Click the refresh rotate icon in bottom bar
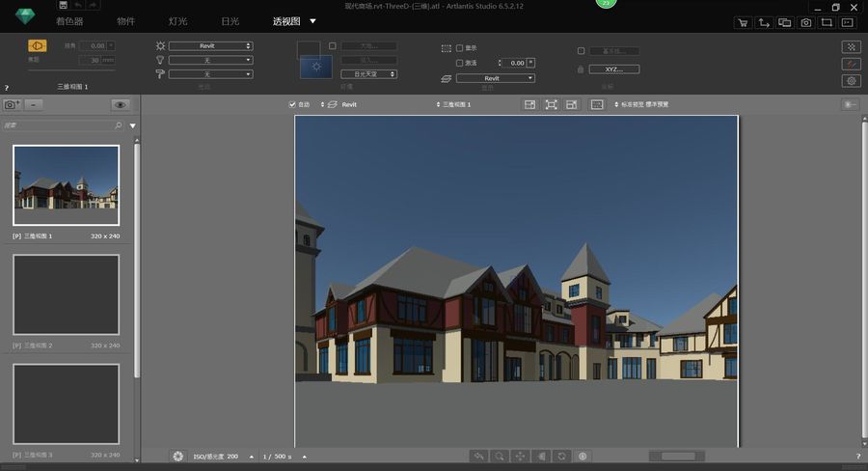The height and width of the screenshot is (471, 868). point(561,456)
